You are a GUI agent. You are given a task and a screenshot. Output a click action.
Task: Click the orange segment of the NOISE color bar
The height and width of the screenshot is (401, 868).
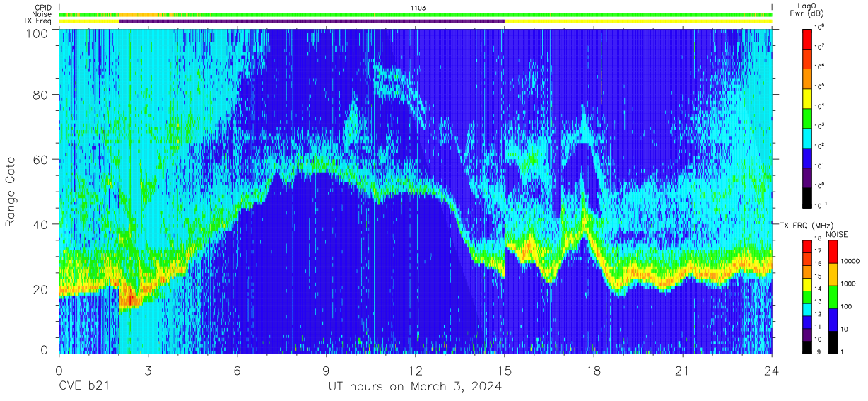click(x=833, y=274)
